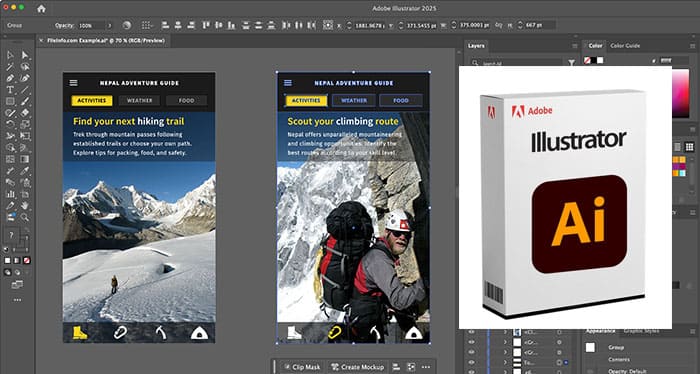Click the target circle of the <Cl... row
The width and height of the screenshot is (700, 374).
[x=559, y=332]
